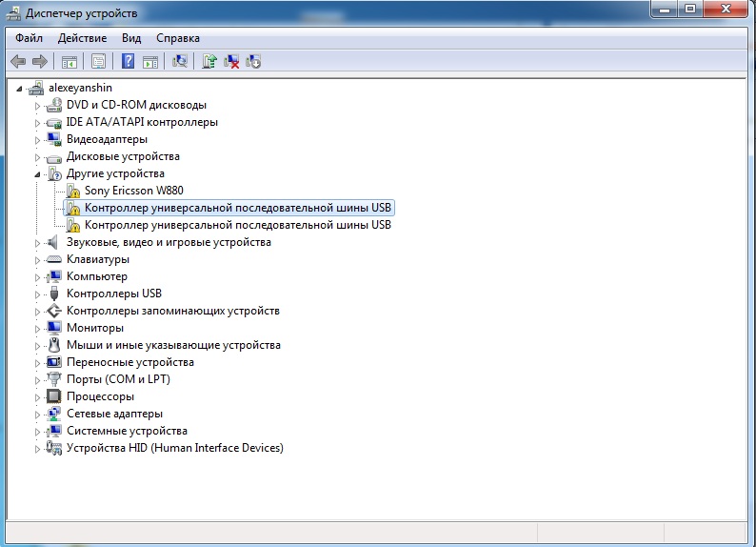
Task: Select the Мониторы category label
Action: [x=95, y=328]
